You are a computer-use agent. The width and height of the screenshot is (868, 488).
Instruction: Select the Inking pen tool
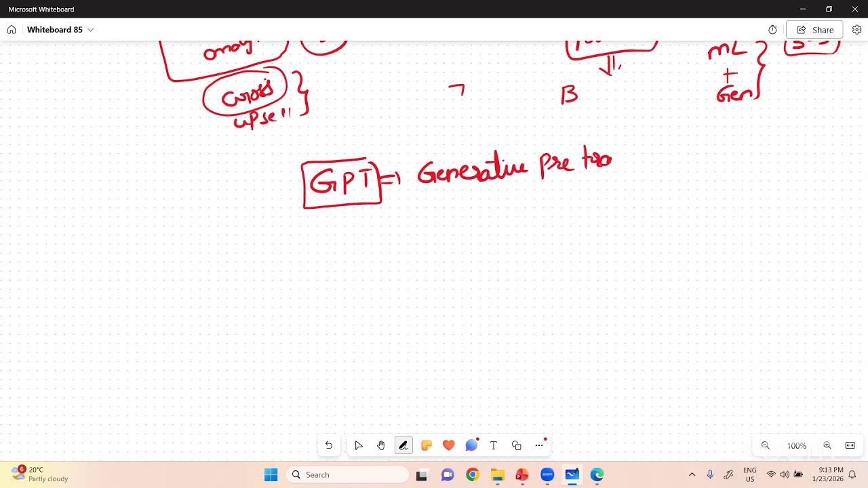pyautogui.click(x=403, y=445)
